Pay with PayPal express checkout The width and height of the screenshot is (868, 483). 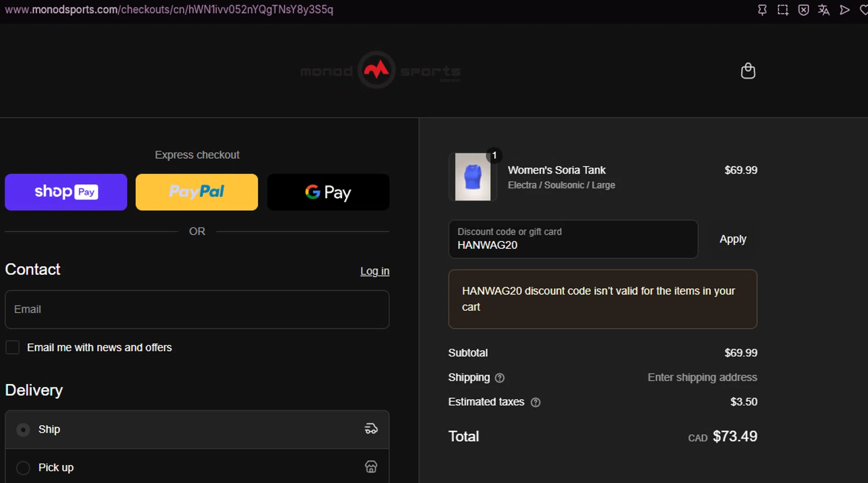197,192
